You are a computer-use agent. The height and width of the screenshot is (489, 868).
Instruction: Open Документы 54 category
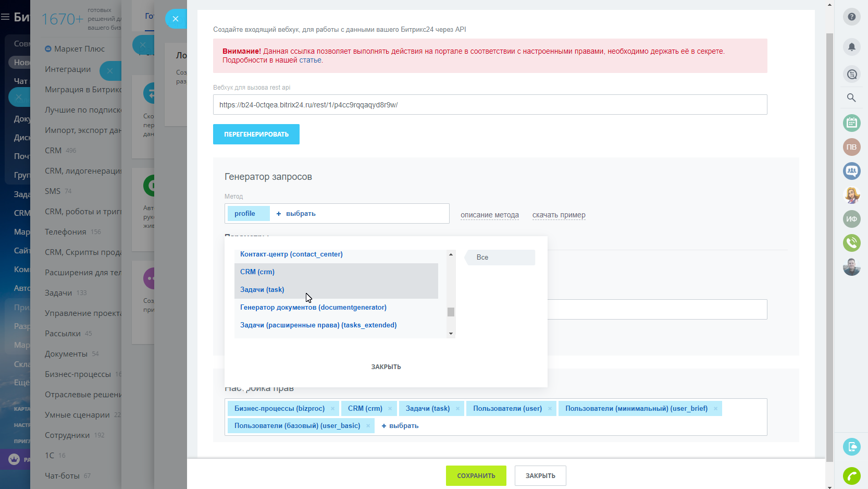72,354
